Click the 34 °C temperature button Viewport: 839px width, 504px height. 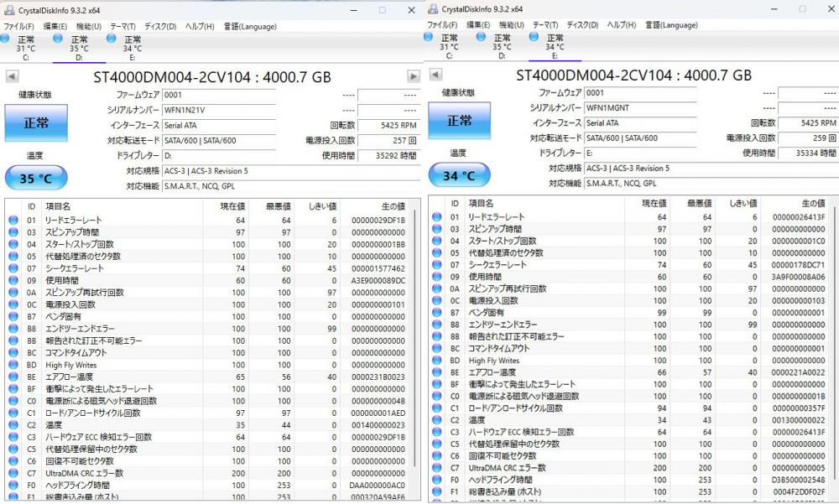tap(459, 175)
